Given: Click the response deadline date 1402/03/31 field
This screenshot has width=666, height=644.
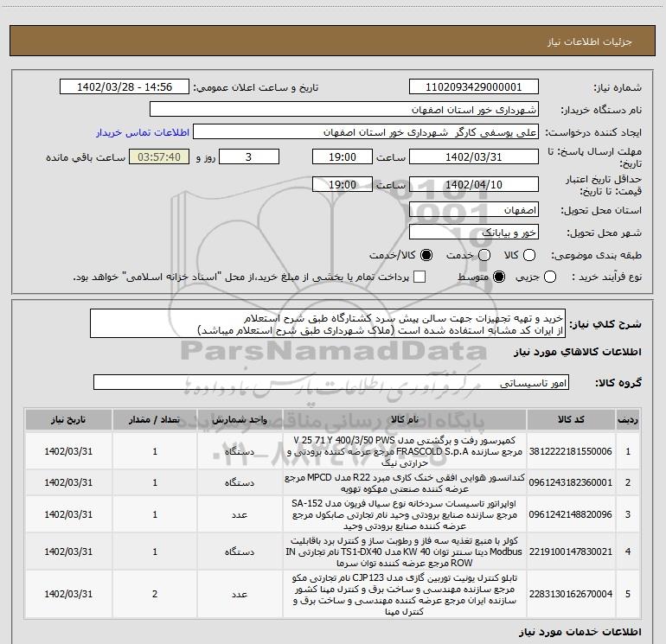Looking at the screenshot, I should tap(474, 156).
